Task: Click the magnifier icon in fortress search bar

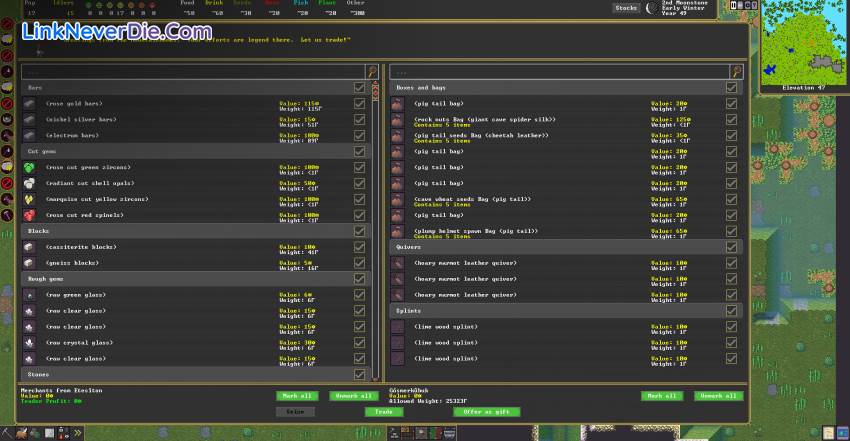Action: tap(738, 72)
